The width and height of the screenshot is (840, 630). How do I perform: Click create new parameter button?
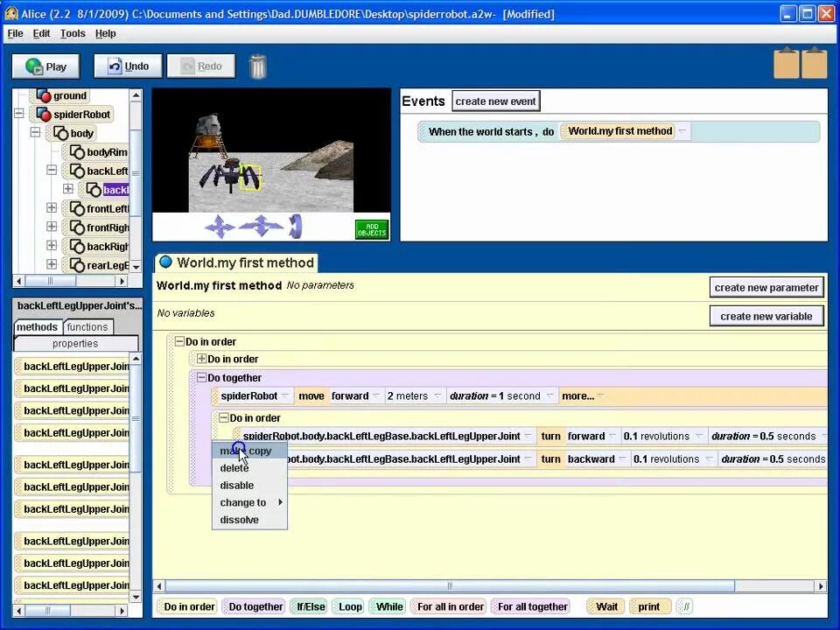(766, 288)
